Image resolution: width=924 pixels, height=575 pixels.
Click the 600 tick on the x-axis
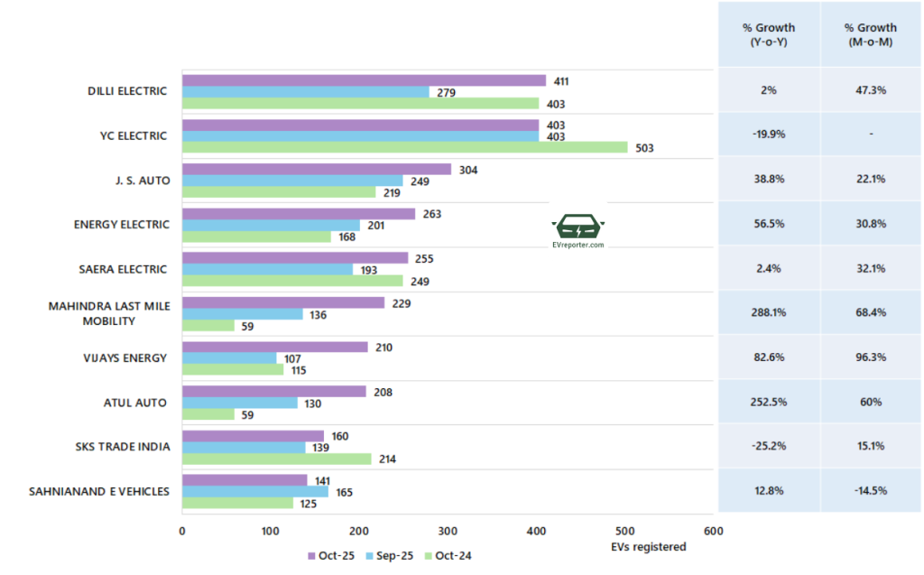click(712, 533)
